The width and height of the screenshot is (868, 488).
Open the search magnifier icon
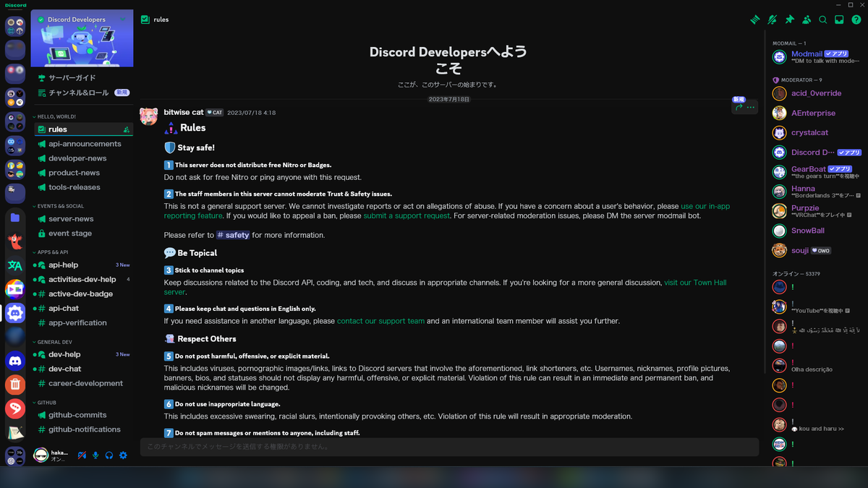tap(823, 20)
